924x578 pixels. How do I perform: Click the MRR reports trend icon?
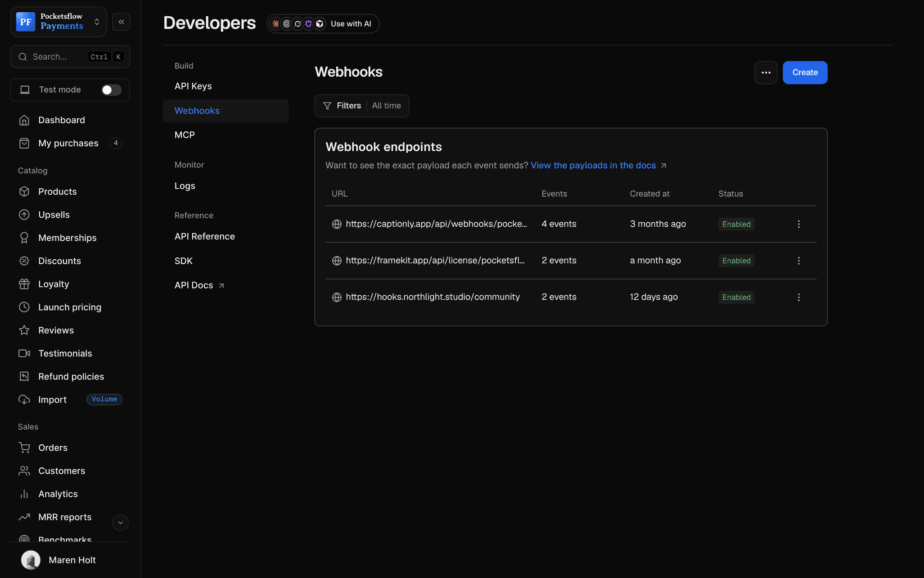(24, 517)
